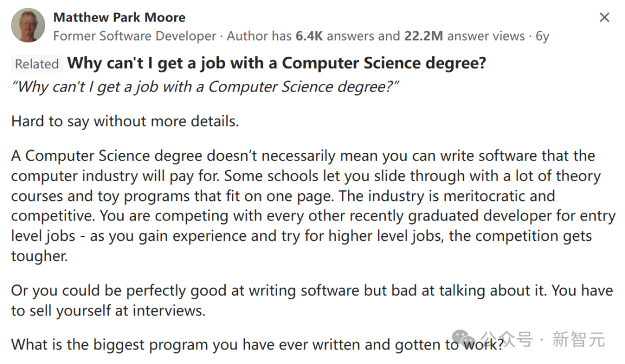
Task: Click the 新智元 account name watermark
Action: click(578, 340)
